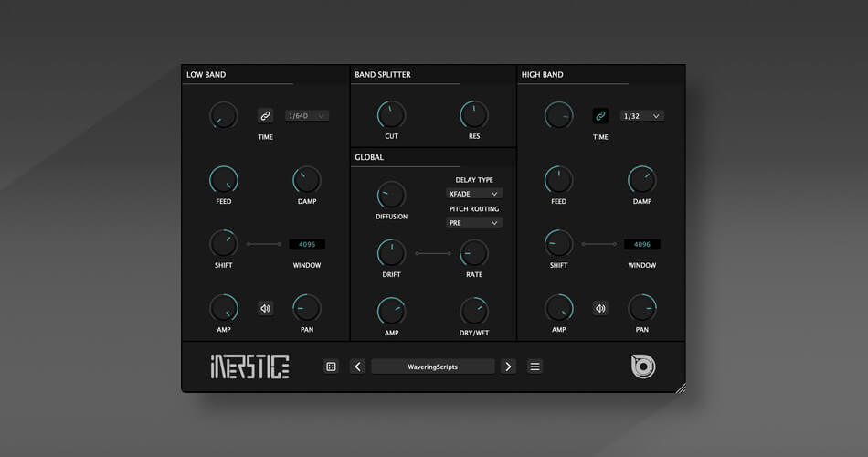Open the High Band 1/32 time dropdown
Image resolution: width=868 pixels, height=457 pixels.
pyautogui.click(x=641, y=116)
